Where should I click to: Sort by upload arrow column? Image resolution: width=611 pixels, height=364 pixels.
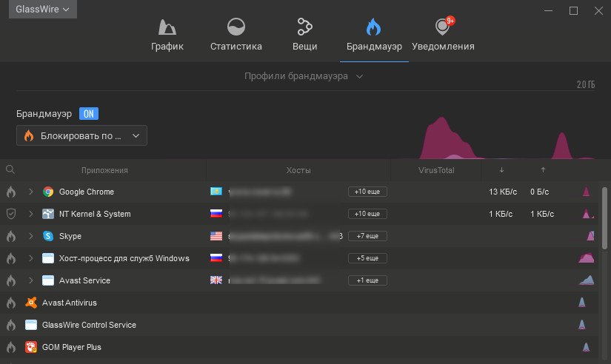[543, 169]
